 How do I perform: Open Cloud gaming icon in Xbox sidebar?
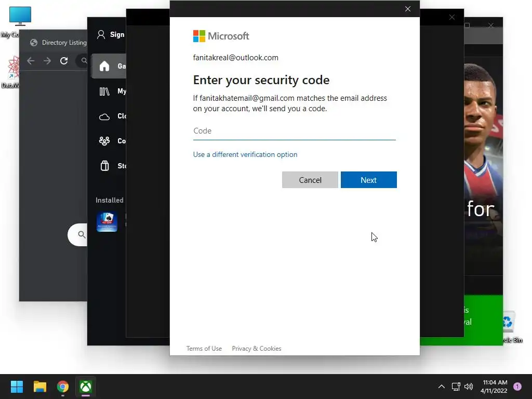[x=104, y=117]
